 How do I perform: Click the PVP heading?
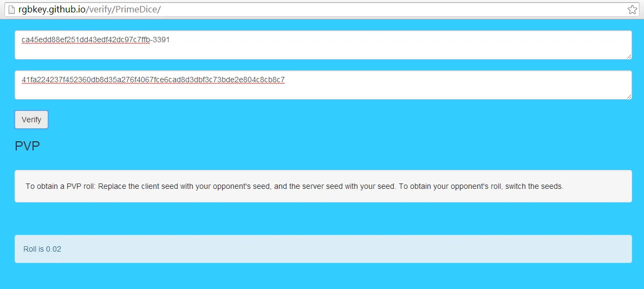[x=27, y=146]
